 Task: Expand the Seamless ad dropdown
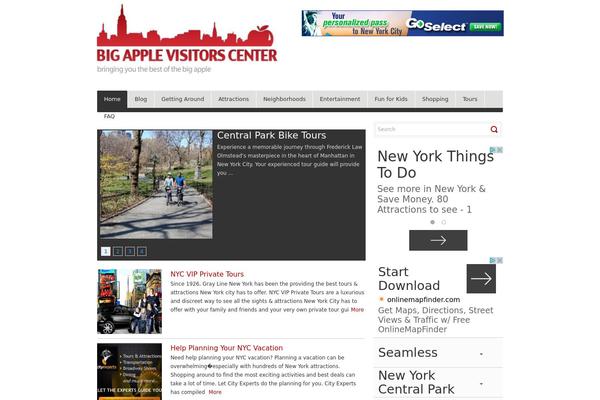482,354
